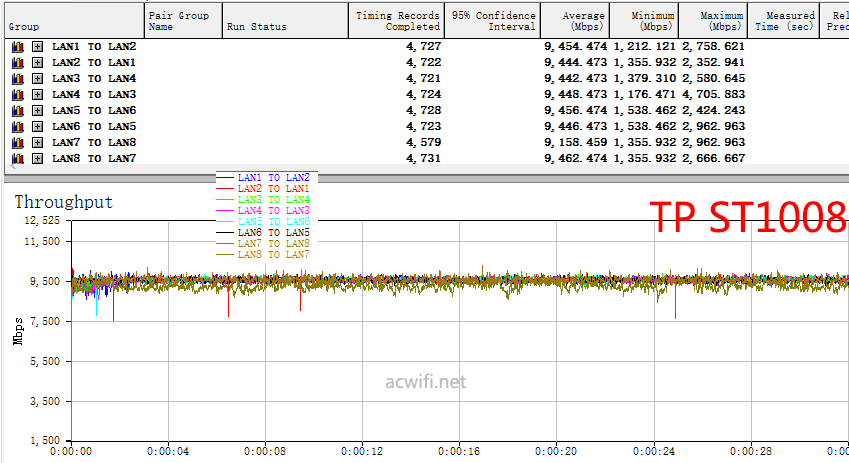Viewport: 849px width, 463px height.
Task: Click maximum value 2,352.941
Action: pyautogui.click(x=714, y=62)
